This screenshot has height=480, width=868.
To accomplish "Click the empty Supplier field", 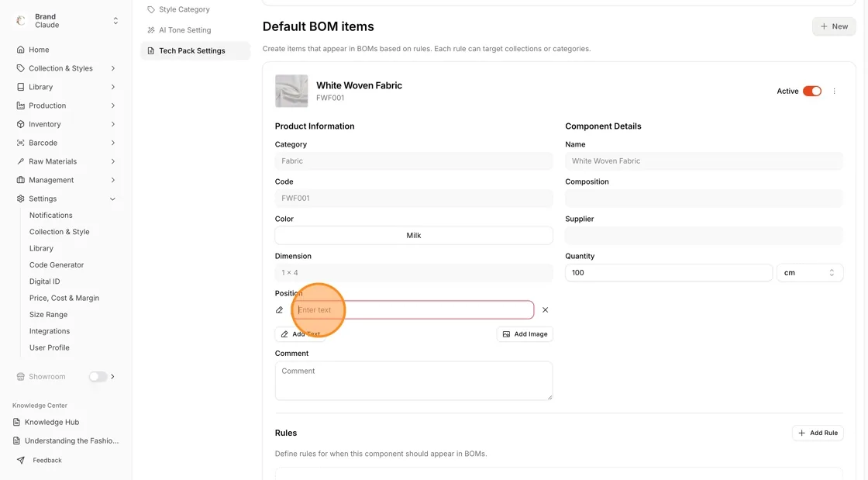I will pos(704,235).
